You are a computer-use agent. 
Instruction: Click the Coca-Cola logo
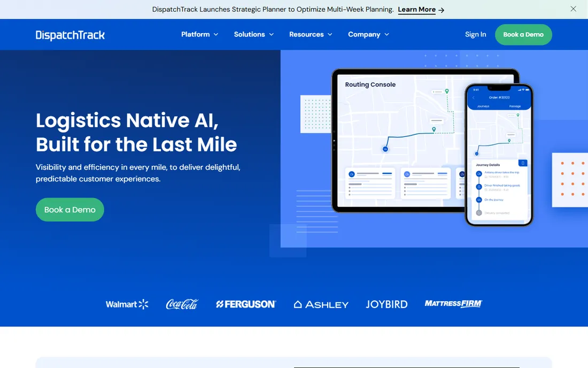[182, 304]
